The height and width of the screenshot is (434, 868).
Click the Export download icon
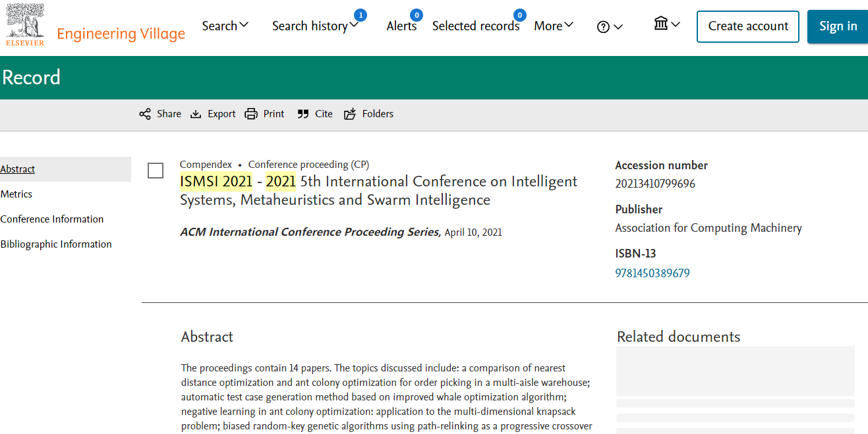tap(196, 114)
